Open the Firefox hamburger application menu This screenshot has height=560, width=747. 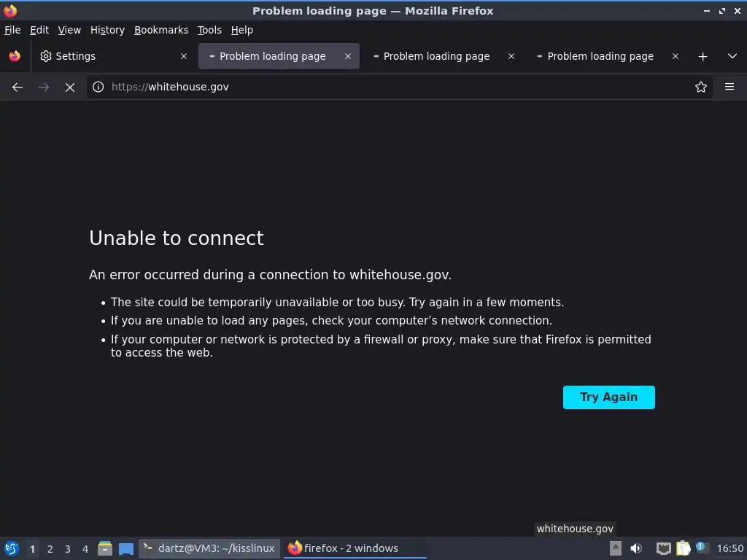point(729,87)
